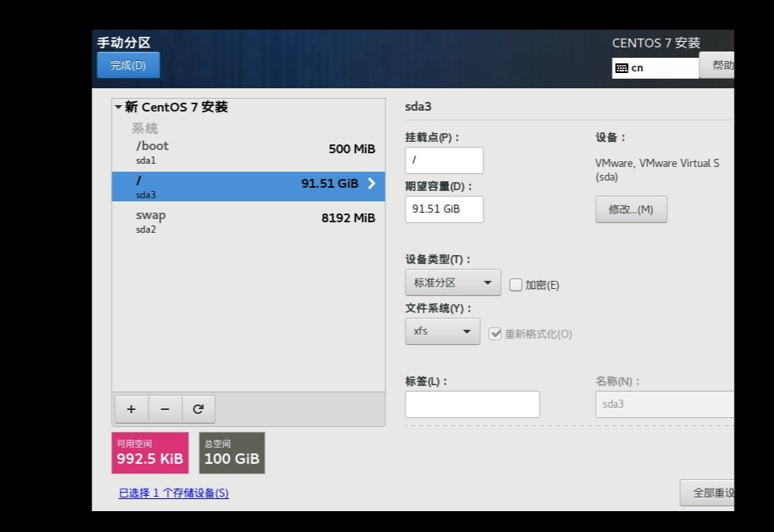This screenshot has height=532, width=774.
Task: Click the keyboard icon beside cn
Action: pyautogui.click(x=622, y=68)
